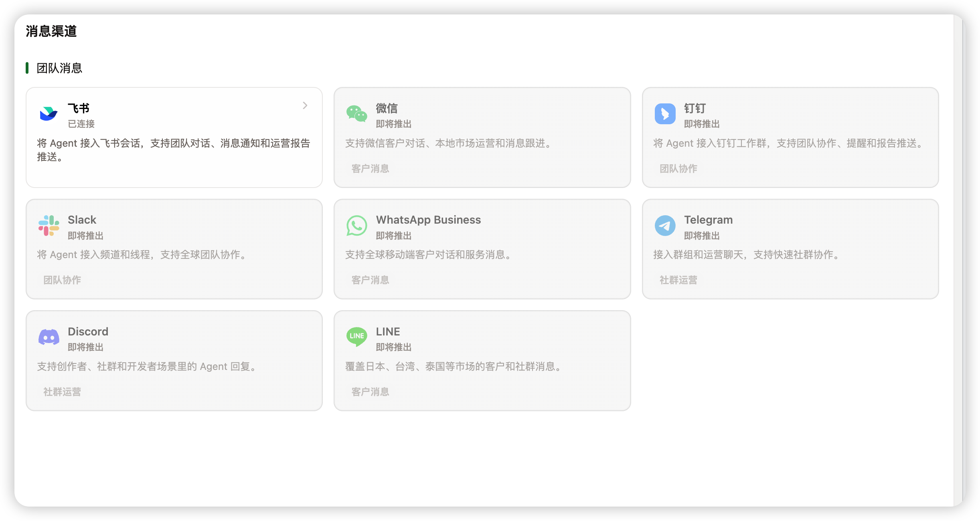Click the 钉钉 description about 钉钉工作群
Viewport: 980px width, 521px height.
click(x=789, y=143)
